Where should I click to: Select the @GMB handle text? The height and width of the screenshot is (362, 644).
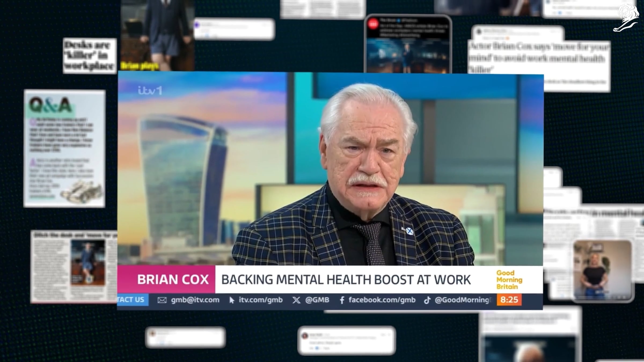[x=317, y=300]
